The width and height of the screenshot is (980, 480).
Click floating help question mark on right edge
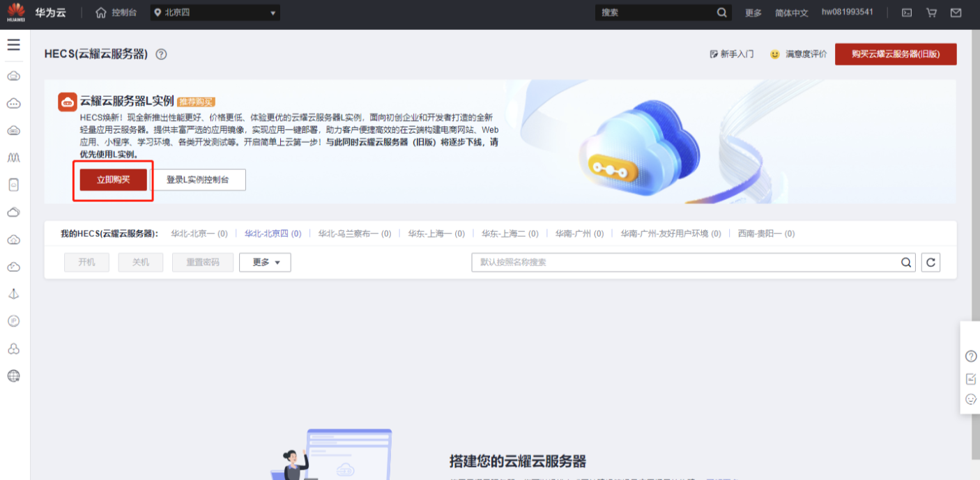[971, 356]
